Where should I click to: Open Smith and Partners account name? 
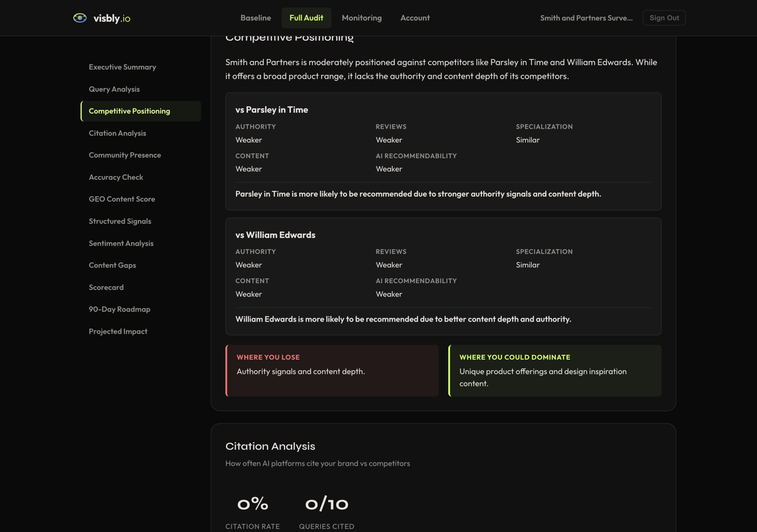[x=586, y=18]
